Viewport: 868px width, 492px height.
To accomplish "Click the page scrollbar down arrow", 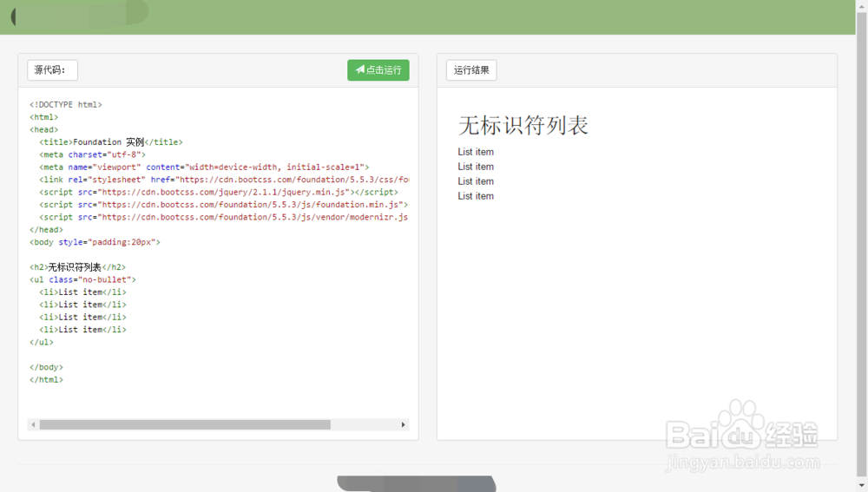I will point(861,485).
